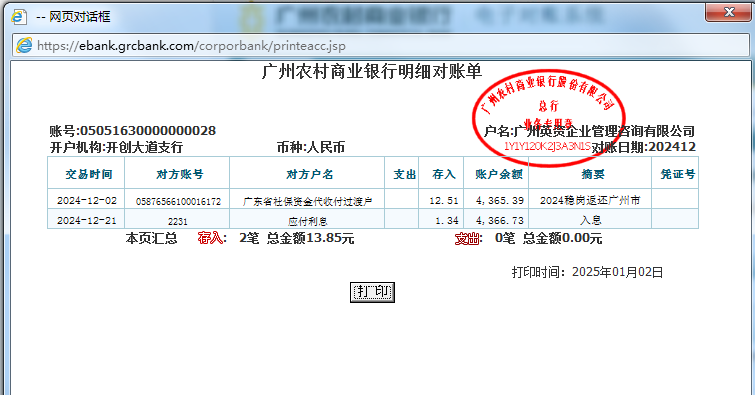
Task: Select the date cell 2024-12-02
Action: coord(87,200)
